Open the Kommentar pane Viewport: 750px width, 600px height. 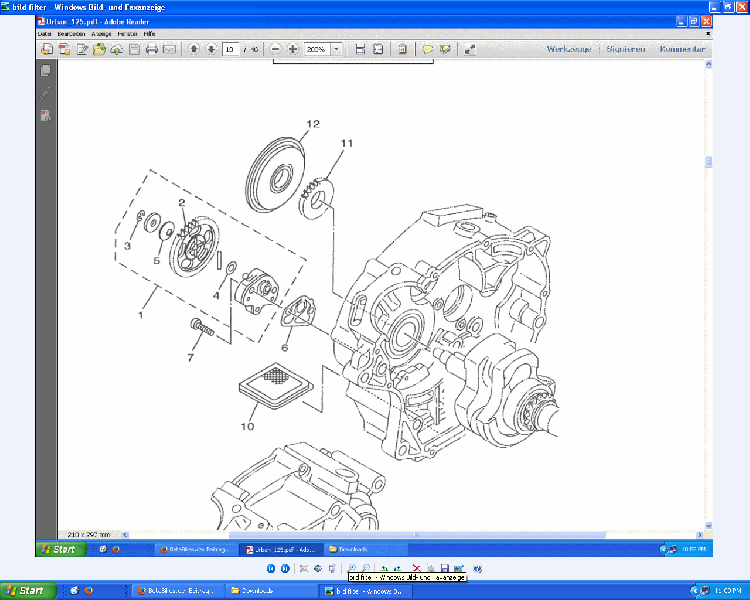(x=682, y=49)
